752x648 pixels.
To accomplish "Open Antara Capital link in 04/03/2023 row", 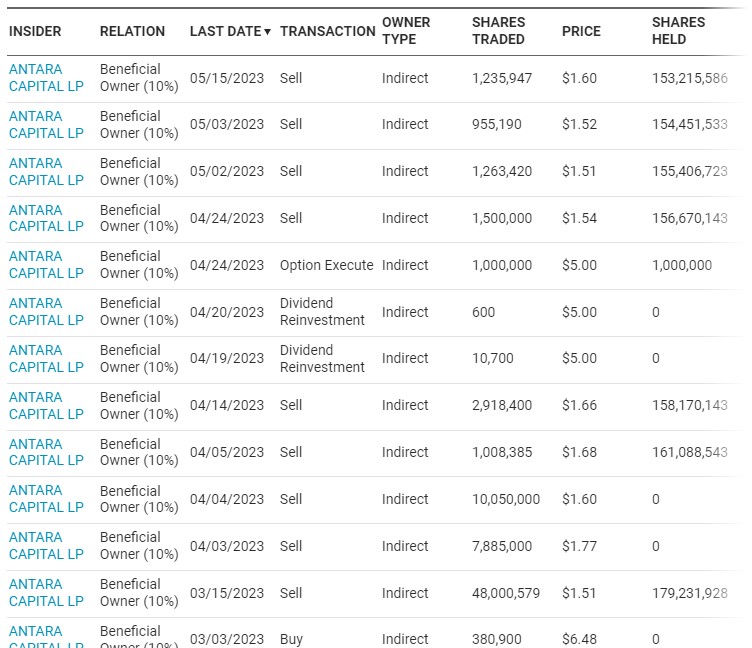I will [x=46, y=546].
